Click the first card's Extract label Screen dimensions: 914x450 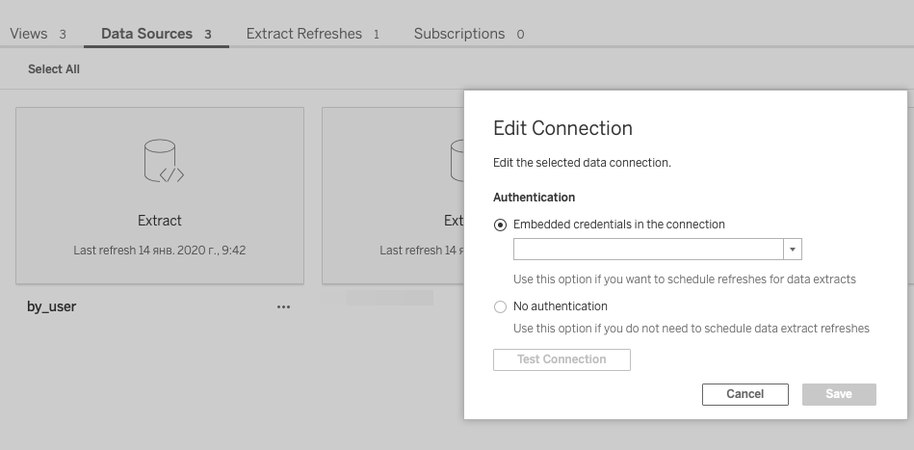click(x=160, y=221)
